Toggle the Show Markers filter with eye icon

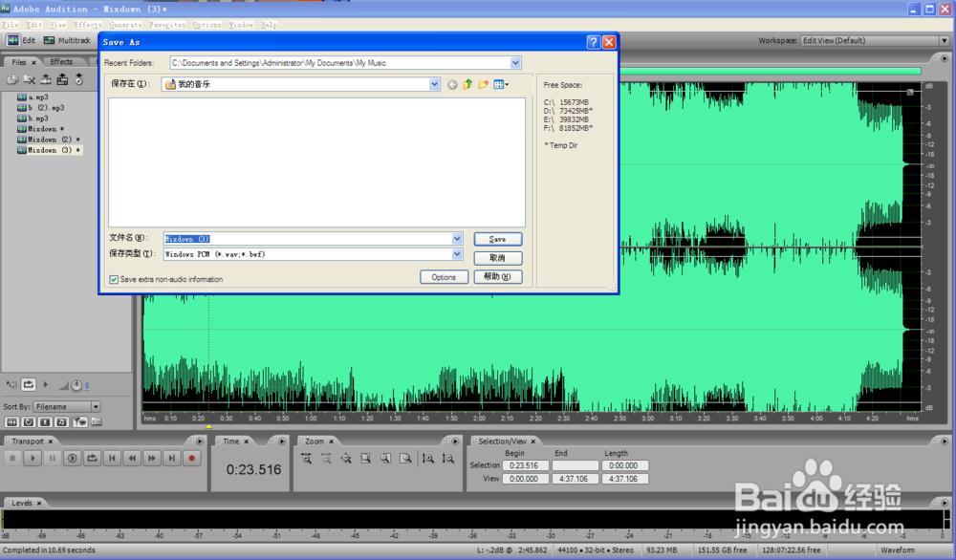[x=79, y=421]
